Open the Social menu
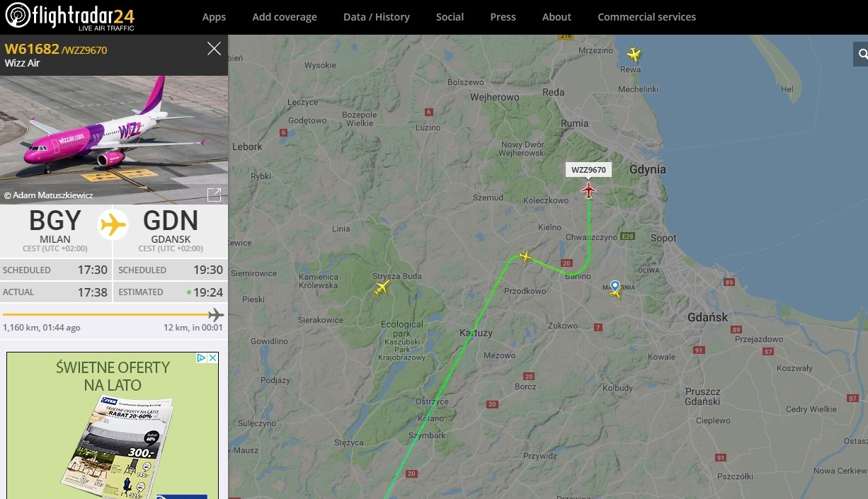 [450, 17]
